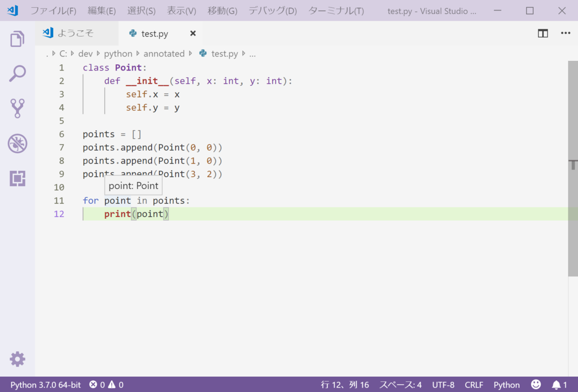
Task: Open the Search view
Action: (x=17, y=74)
